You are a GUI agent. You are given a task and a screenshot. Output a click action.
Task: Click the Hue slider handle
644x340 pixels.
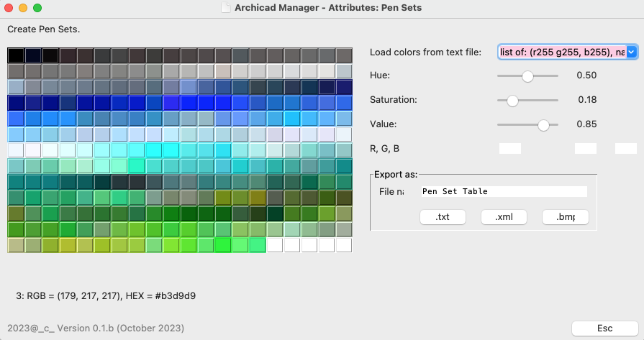(x=527, y=76)
